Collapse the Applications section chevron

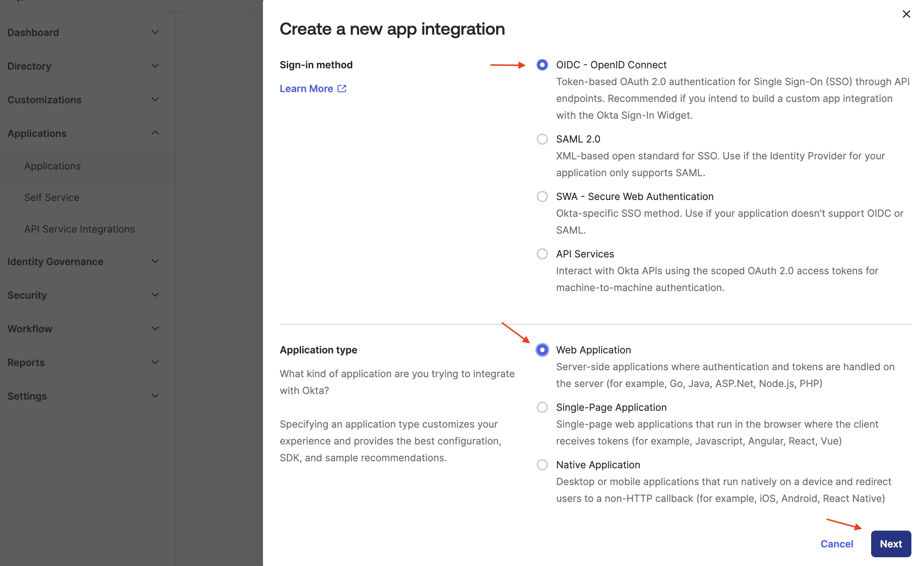pos(155,133)
